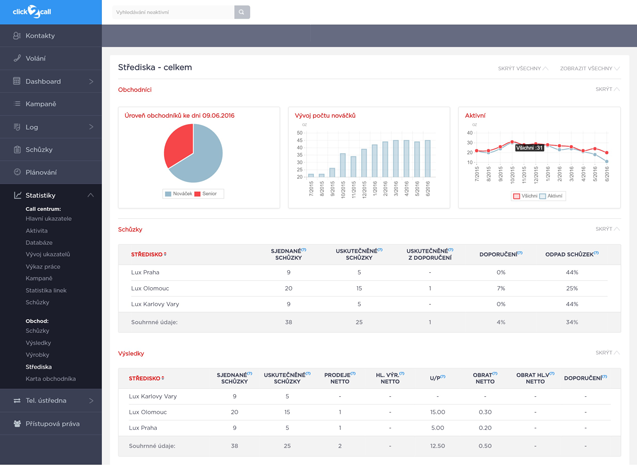This screenshot has height=465, width=637.
Task: Toggle Senior series in pie chart legend
Action: point(205,194)
